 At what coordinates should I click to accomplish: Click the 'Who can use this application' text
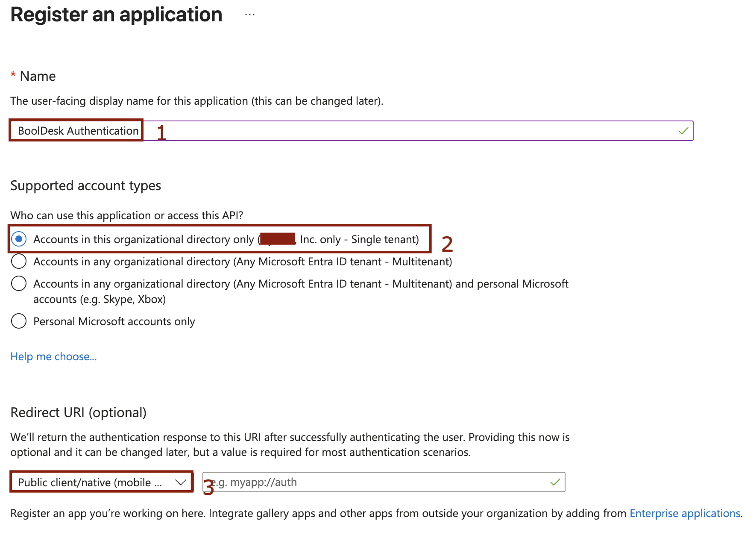point(126,215)
